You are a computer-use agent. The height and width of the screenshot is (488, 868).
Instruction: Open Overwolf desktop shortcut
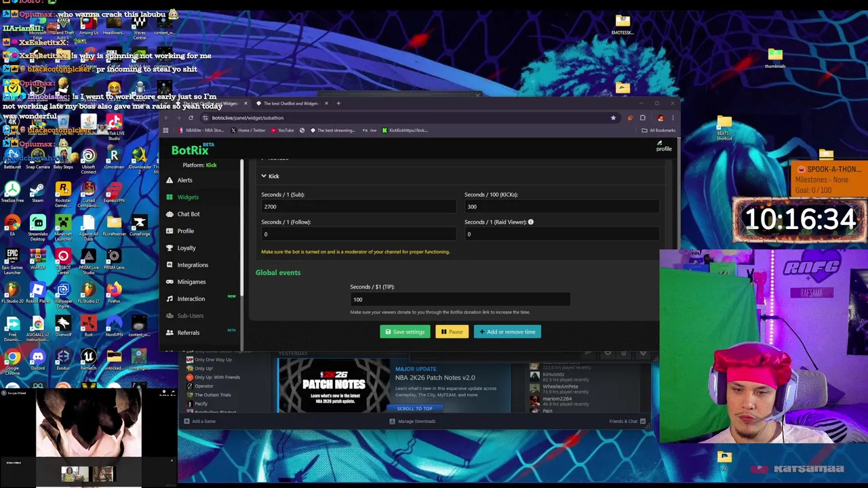tap(63, 326)
